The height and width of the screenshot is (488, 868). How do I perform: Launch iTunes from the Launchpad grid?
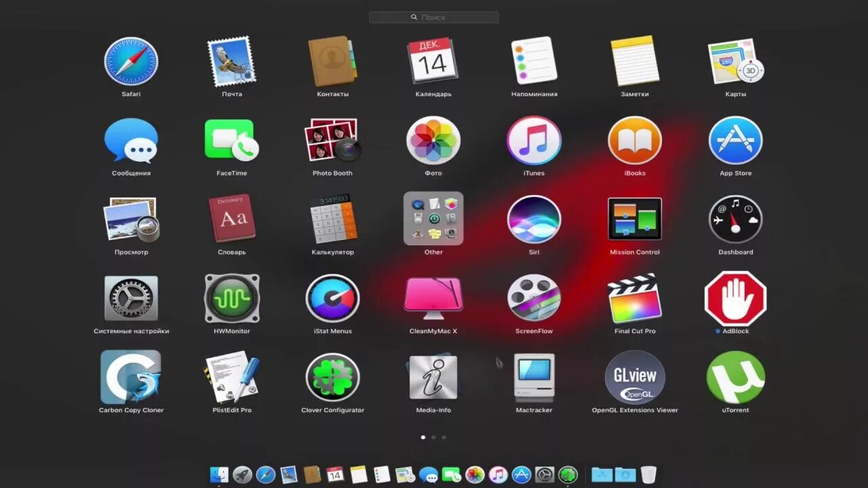[534, 141]
